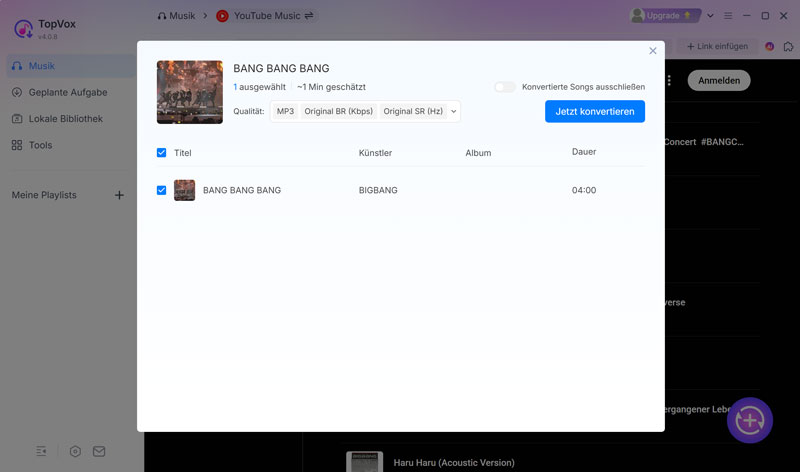Open settings hexagon icon at sidebar bottom

pyautogui.click(x=75, y=451)
